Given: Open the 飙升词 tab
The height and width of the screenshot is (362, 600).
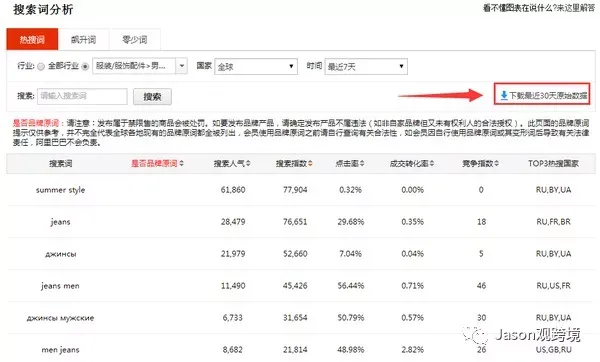Looking at the screenshot, I should [83, 39].
